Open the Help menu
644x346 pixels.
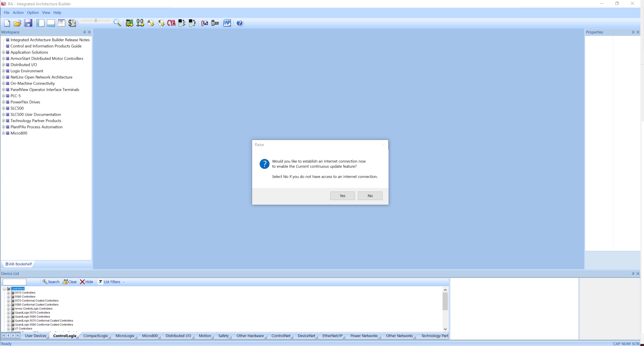coord(57,13)
